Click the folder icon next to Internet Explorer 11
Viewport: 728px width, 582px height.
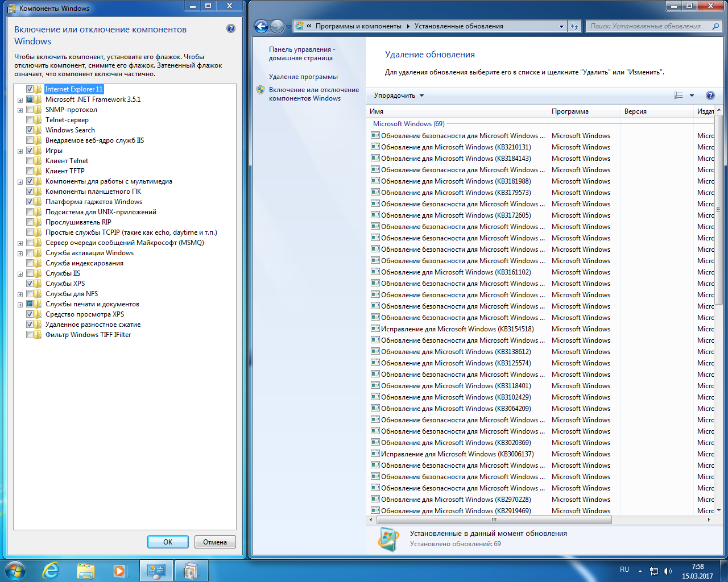[x=39, y=89]
